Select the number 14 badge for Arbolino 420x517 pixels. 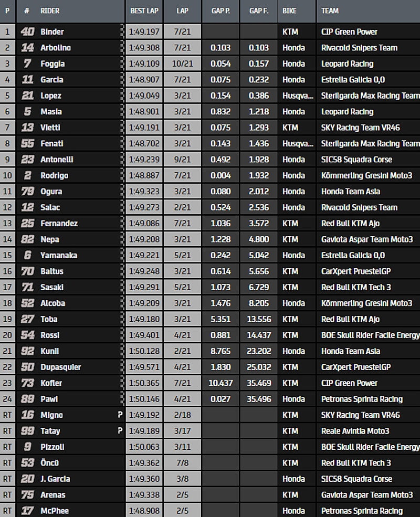27,48
